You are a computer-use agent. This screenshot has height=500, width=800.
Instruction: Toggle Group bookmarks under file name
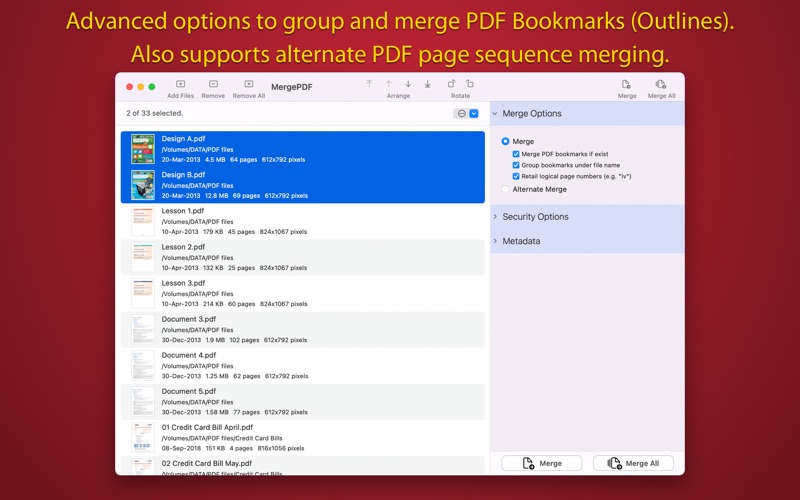tap(516, 165)
